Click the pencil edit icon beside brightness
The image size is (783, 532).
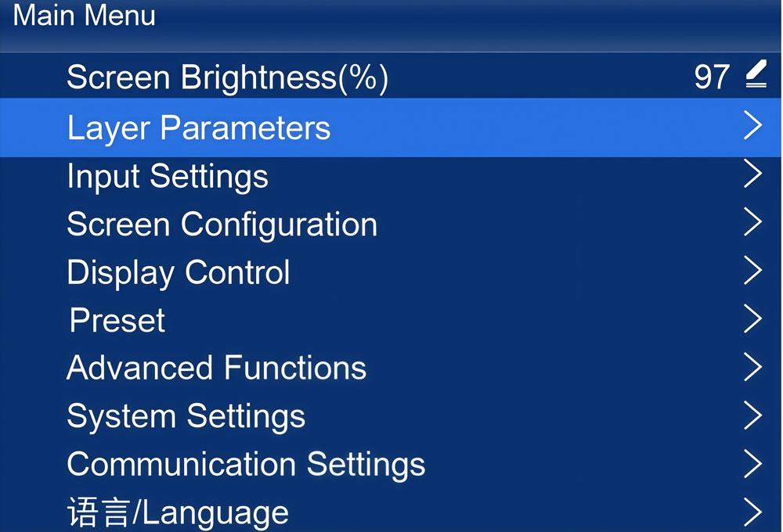tap(756, 76)
